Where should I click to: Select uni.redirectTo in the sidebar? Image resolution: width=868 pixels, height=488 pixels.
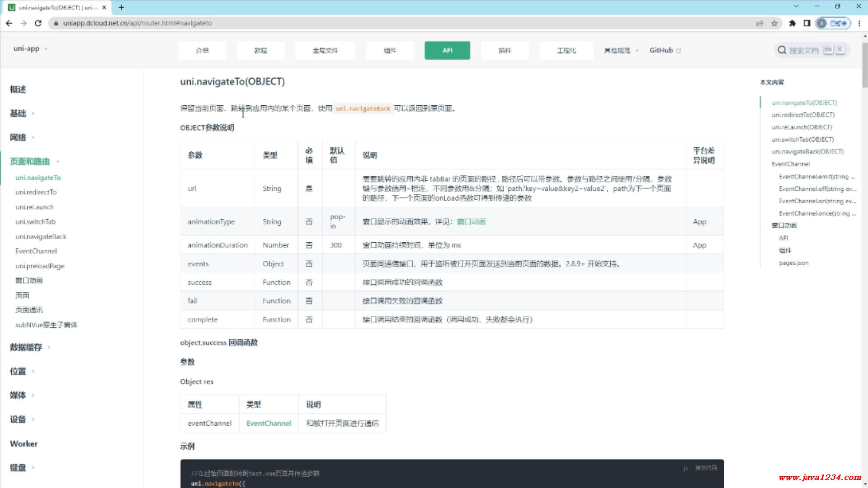pyautogui.click(x=36, y=192)
